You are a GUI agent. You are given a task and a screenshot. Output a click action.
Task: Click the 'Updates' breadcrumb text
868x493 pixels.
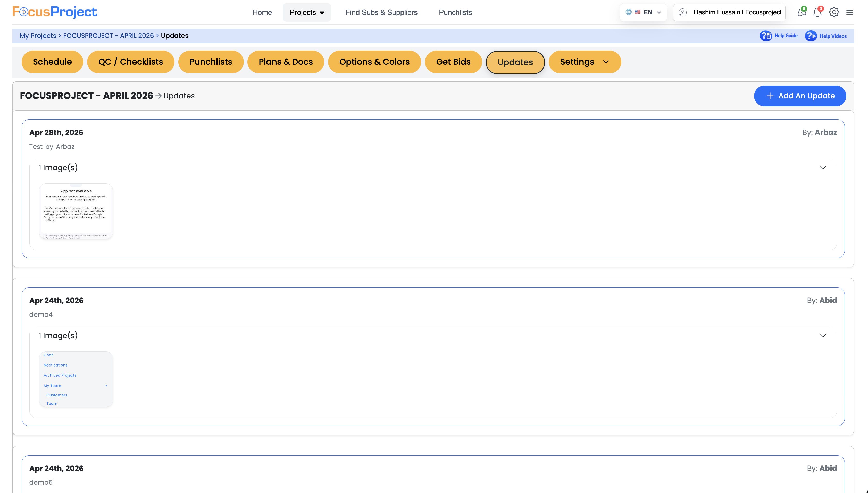tap(174, 36)
